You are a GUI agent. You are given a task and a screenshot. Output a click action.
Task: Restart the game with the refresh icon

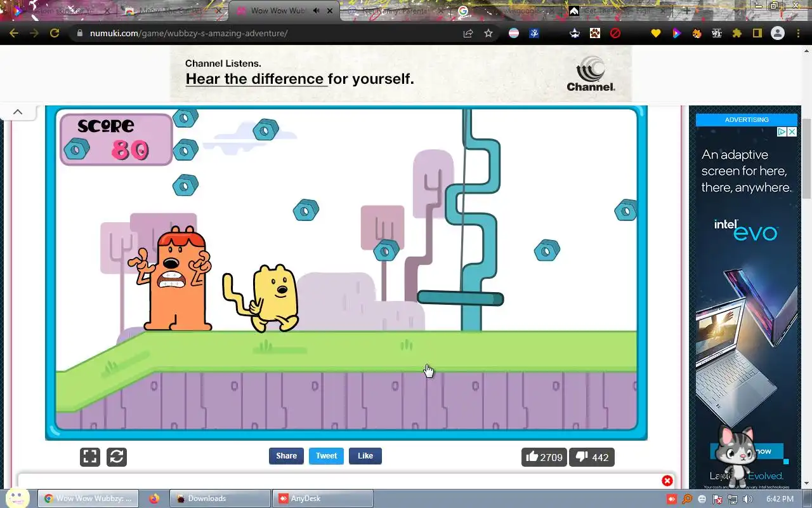117,457
